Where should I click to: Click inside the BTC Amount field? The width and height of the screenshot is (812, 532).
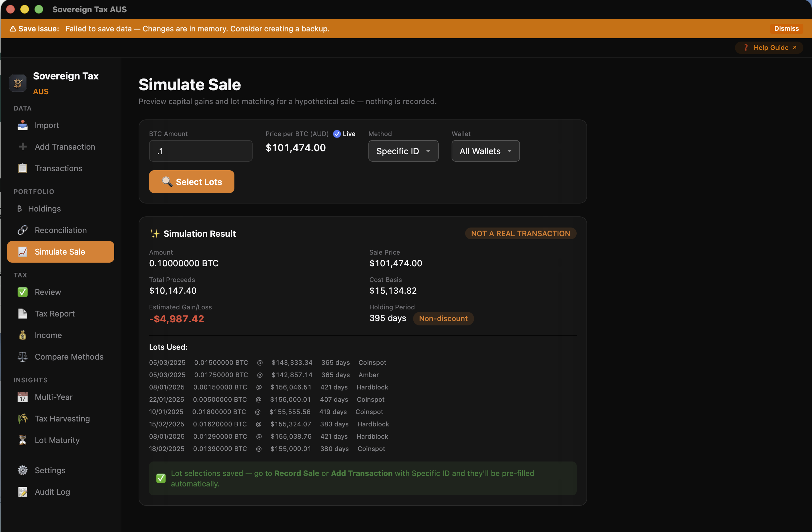pos(201,151)
